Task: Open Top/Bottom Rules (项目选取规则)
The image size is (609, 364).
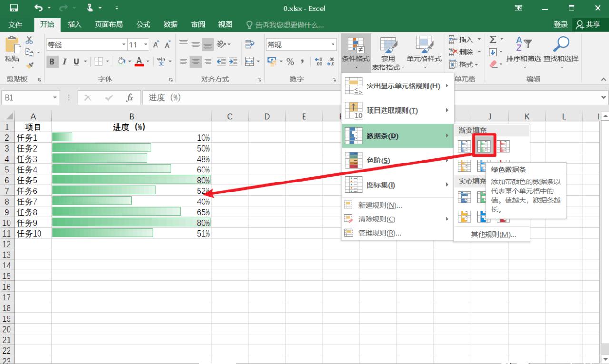Action: pos(397,111)
